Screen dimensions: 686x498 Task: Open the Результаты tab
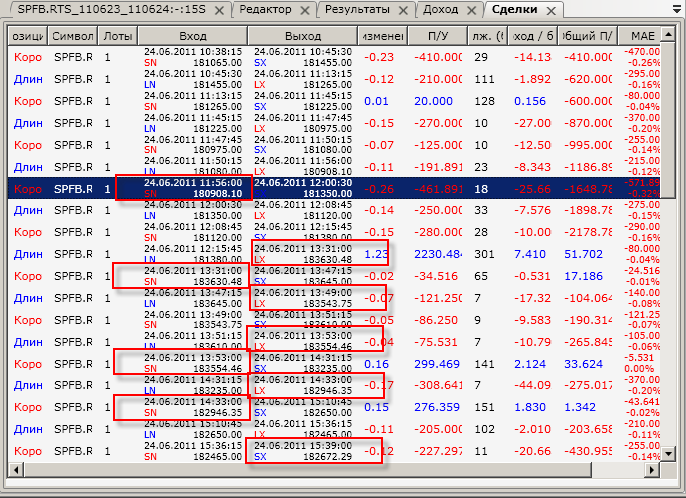pyautogui.click(x=357, y=9)
